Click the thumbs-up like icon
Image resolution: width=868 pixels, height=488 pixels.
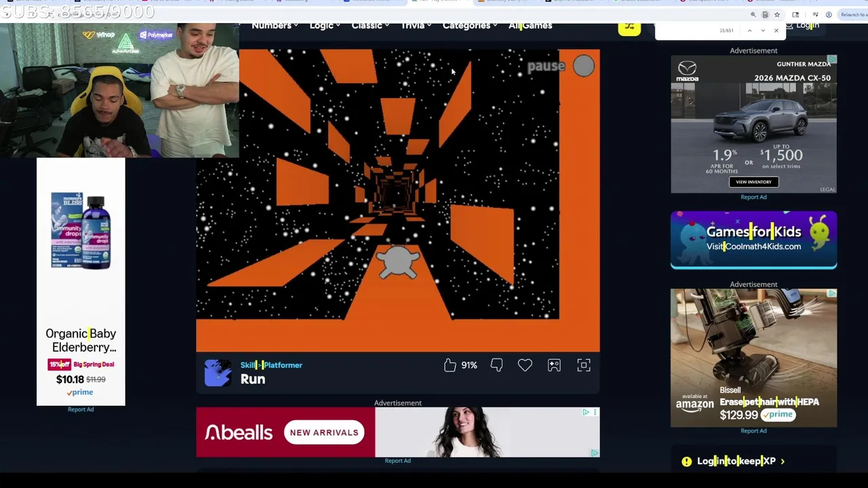450,365
